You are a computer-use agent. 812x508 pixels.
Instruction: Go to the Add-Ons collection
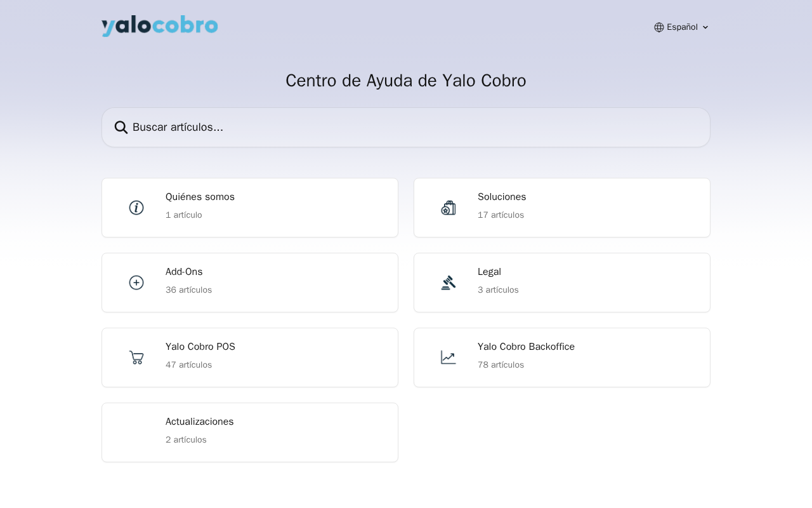[184, 272]
